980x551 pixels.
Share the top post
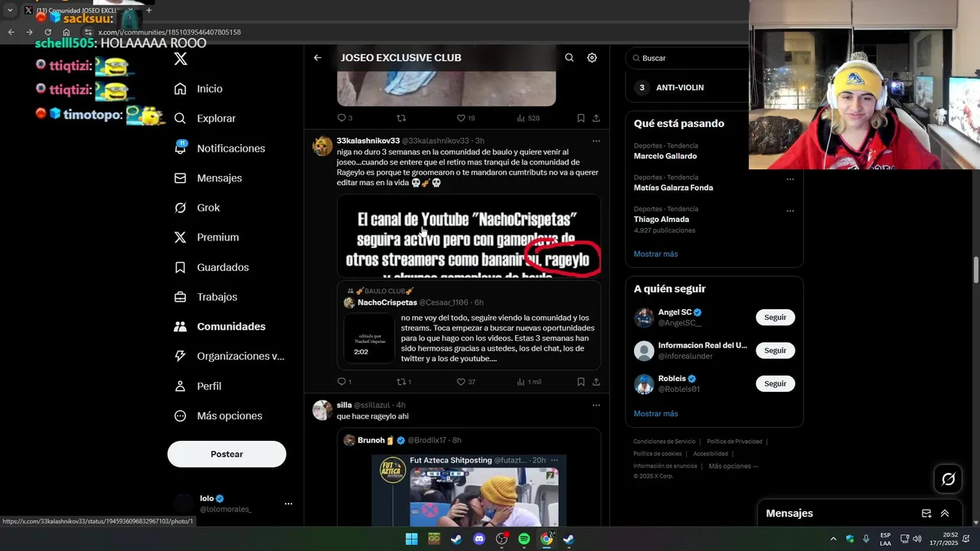[596, 118]
